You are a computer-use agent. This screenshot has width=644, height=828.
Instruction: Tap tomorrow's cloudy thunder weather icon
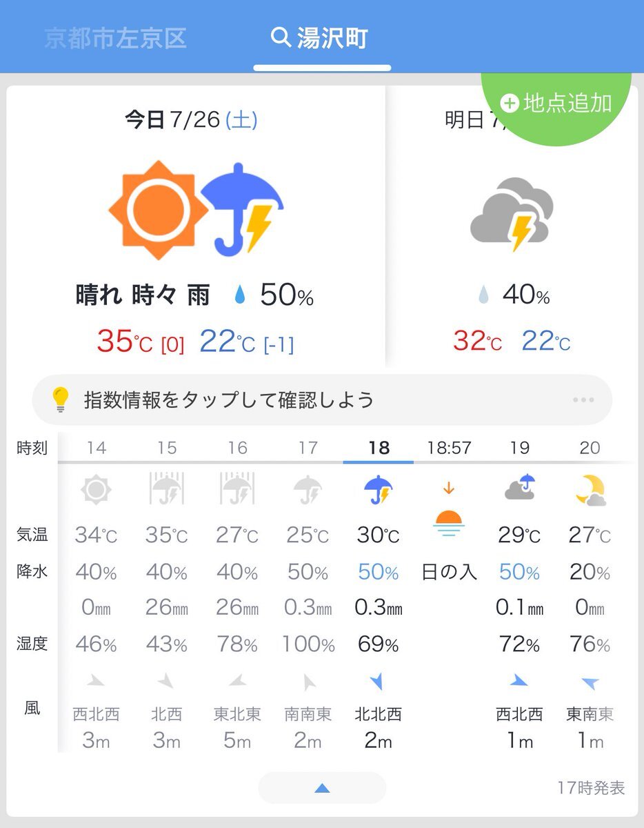[512, 214]
